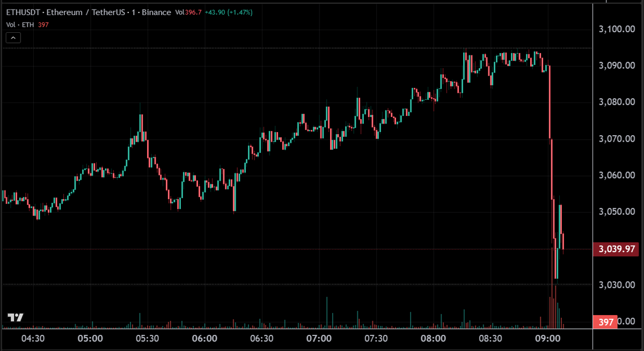
Task: Click the Vol 396.7 value in legend
Action: point(189,12)
